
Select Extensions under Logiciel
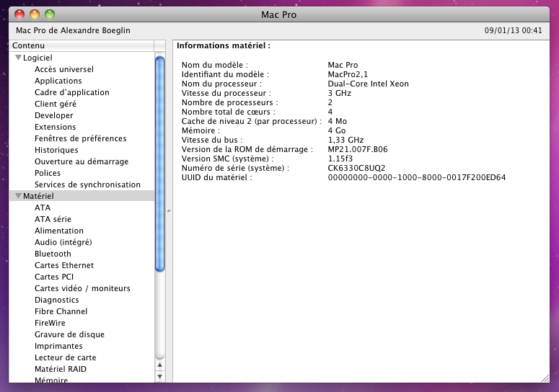[55, 127]
